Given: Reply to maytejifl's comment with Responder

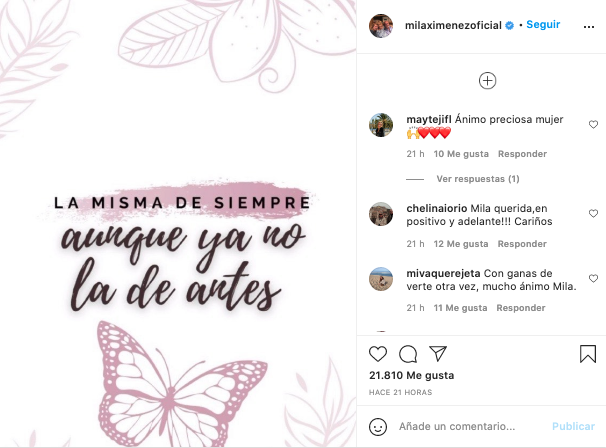Looking at the screenshot, I should [x=522, y=154].
